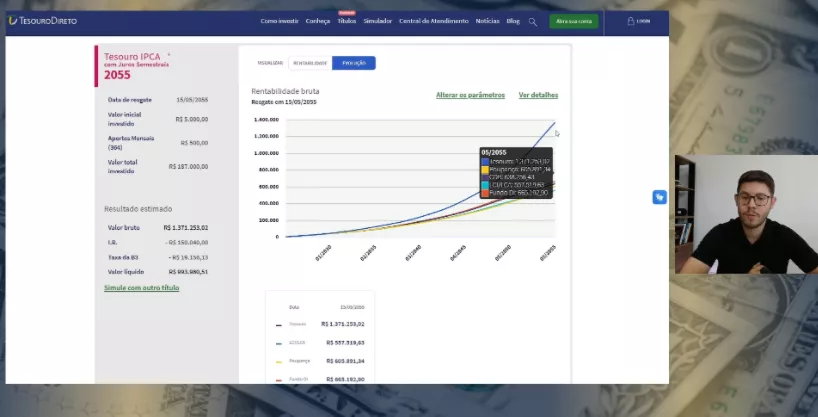Click the blue Tesouro swatch in tooltip

(485, 162)
